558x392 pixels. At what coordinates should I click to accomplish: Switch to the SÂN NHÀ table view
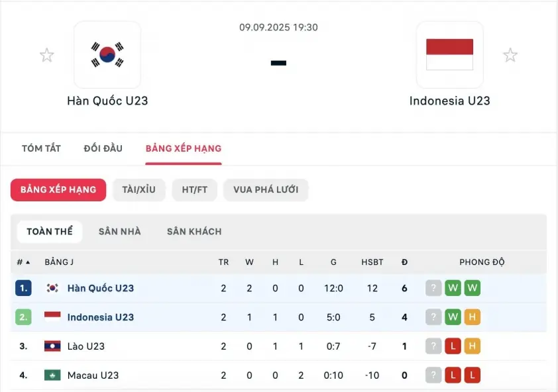point(119,232)
